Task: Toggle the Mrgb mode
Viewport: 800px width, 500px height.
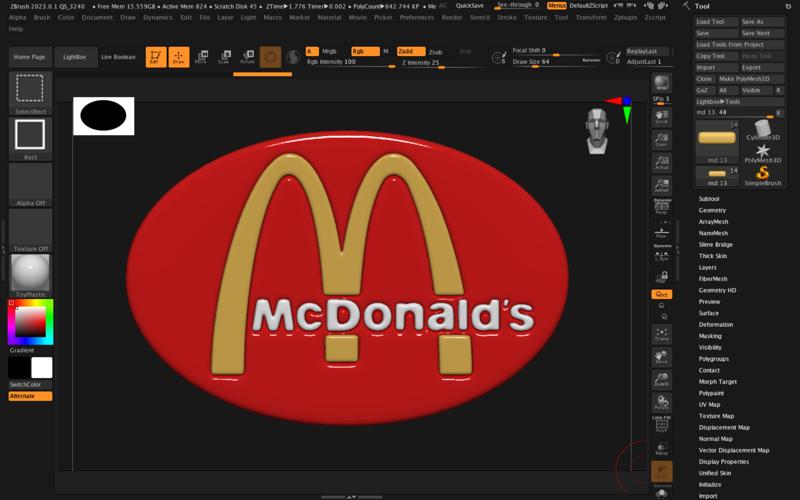Action: [329, 52]
